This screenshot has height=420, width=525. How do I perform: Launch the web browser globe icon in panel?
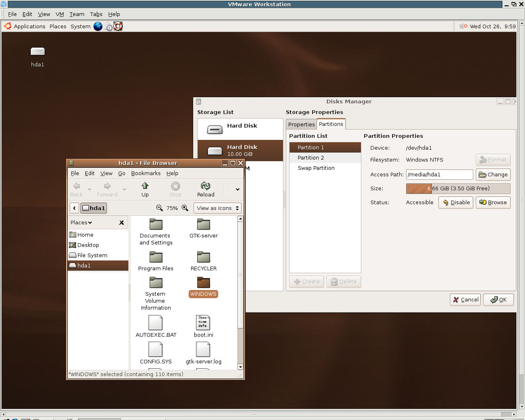click(98, 26)
